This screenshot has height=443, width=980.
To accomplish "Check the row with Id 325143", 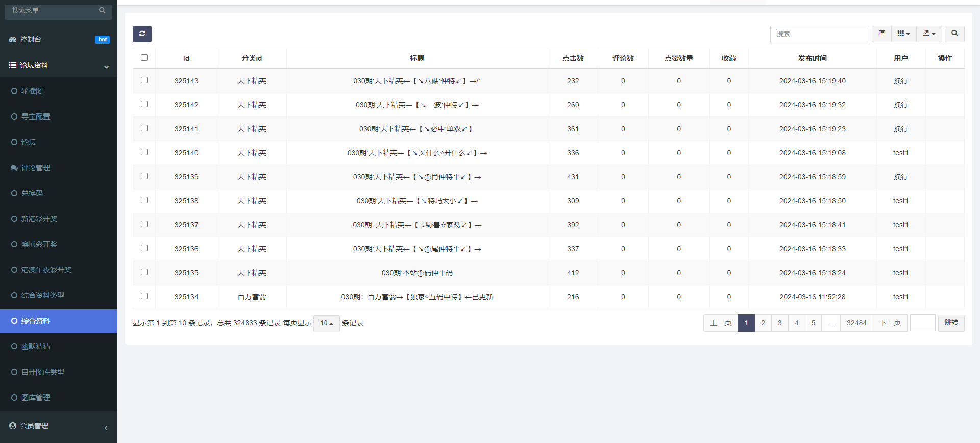I will [144, 80].
